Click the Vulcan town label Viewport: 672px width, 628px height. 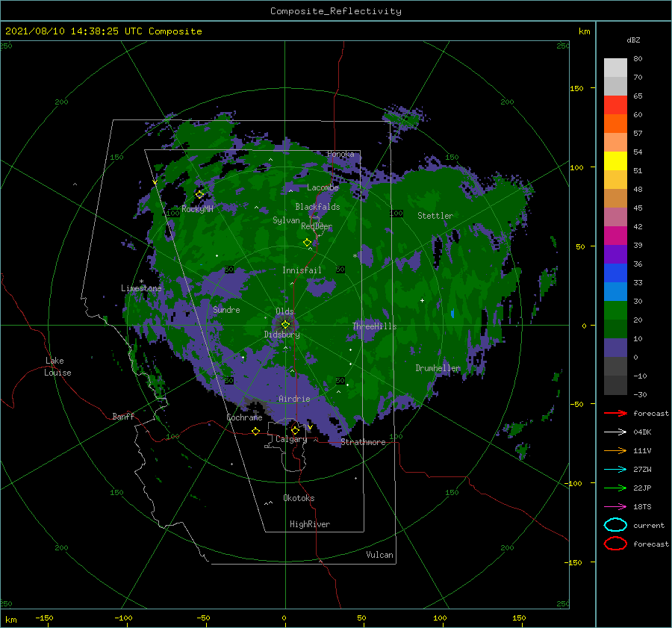click(x=380, y=555)
